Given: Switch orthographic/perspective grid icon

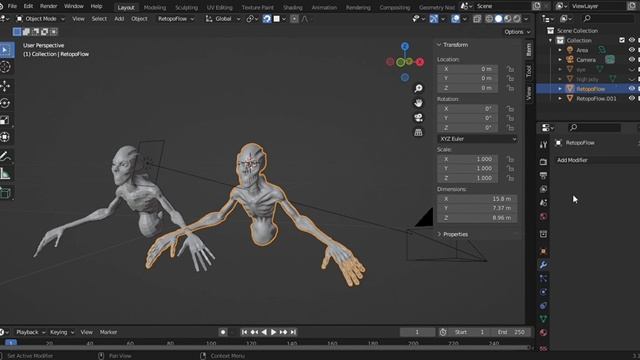Looking at the screenshot, I should click(x=418, y=132).
